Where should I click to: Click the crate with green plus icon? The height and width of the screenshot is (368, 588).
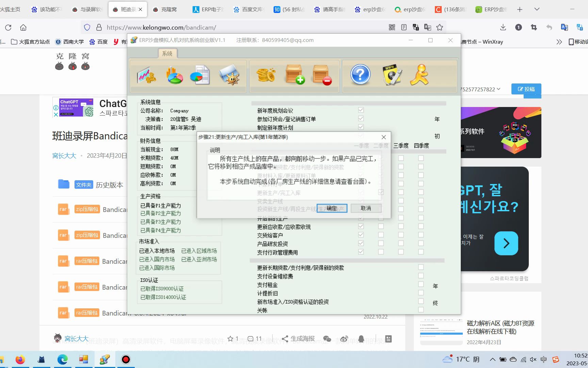point(295,75)
